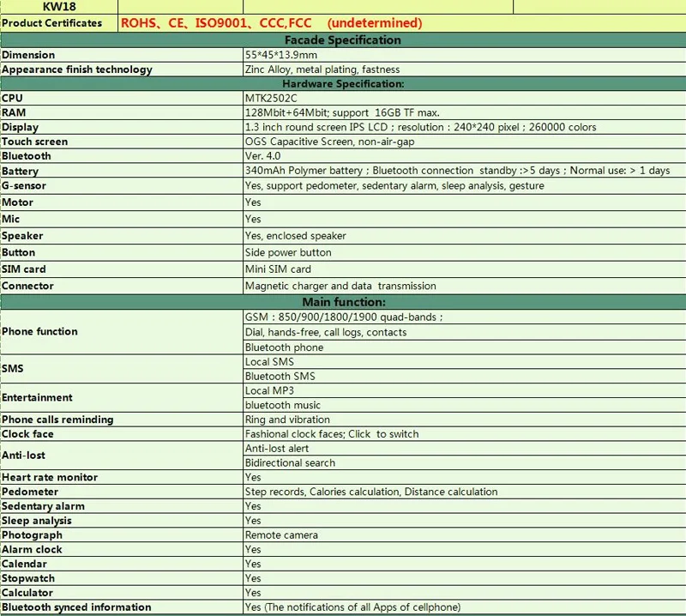Select the Bluetooth SMS cell
The image size is (686, 616).
(465, 376)
